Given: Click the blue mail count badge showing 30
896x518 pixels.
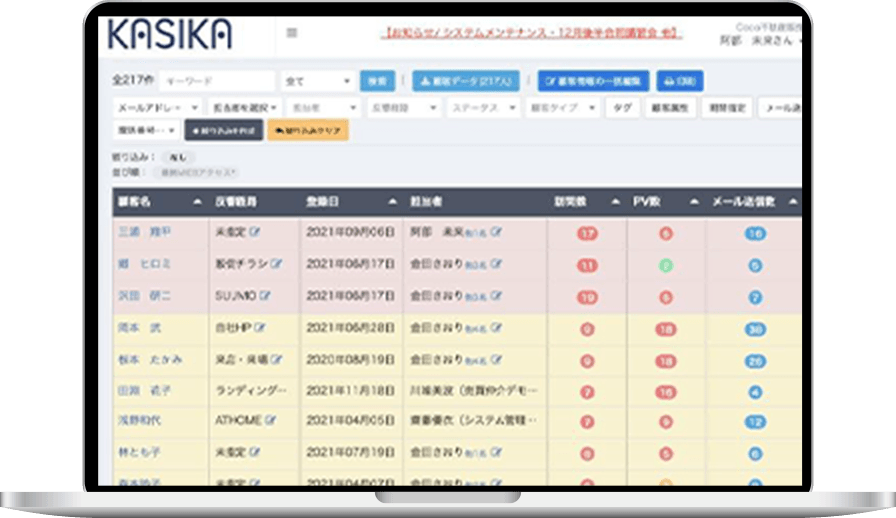Looking at the screenshot, I should [755, 329].
